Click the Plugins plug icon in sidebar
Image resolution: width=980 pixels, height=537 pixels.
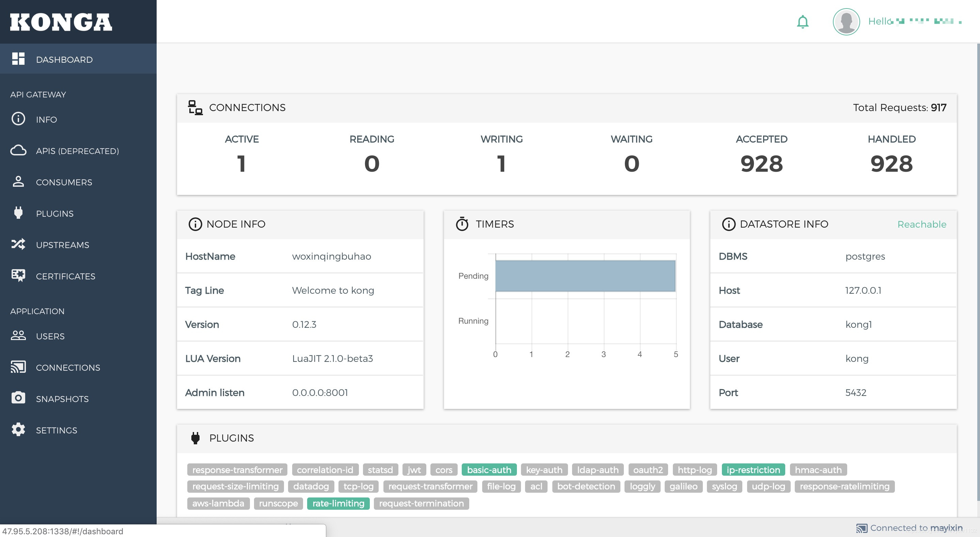[x=18, y=213]
